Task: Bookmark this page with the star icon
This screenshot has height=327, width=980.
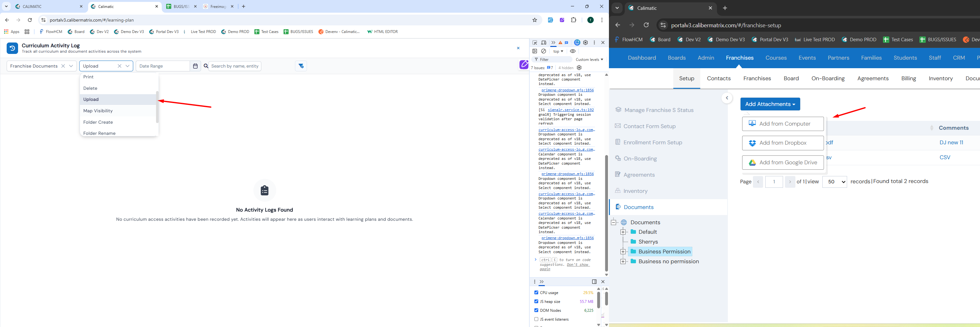Action: pos(534,20)
